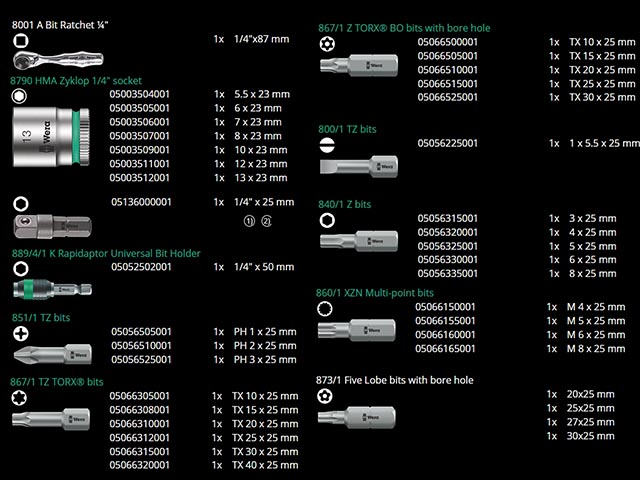This screenshot has height=480, width=640.
Task: Click the 27x25 mm five lobe size
Action: pyautogui.click(x=591, y=422)
